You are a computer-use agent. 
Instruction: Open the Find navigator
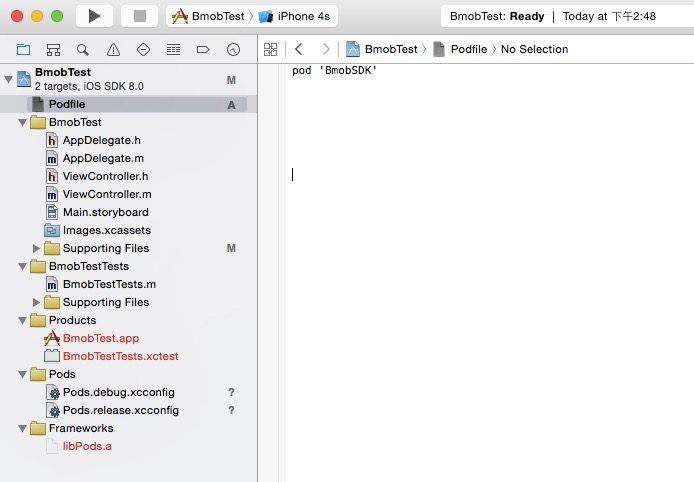(x=83, y=50)
